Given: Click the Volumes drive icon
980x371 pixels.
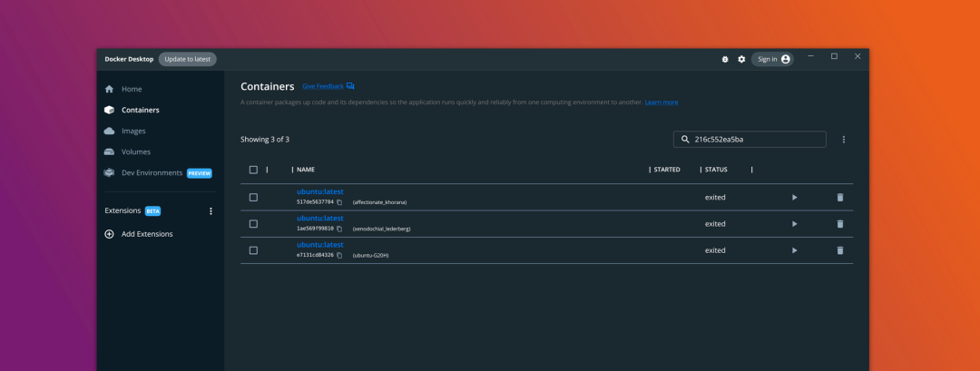Looking at the screenshot, I should click(x=110, y=151).
